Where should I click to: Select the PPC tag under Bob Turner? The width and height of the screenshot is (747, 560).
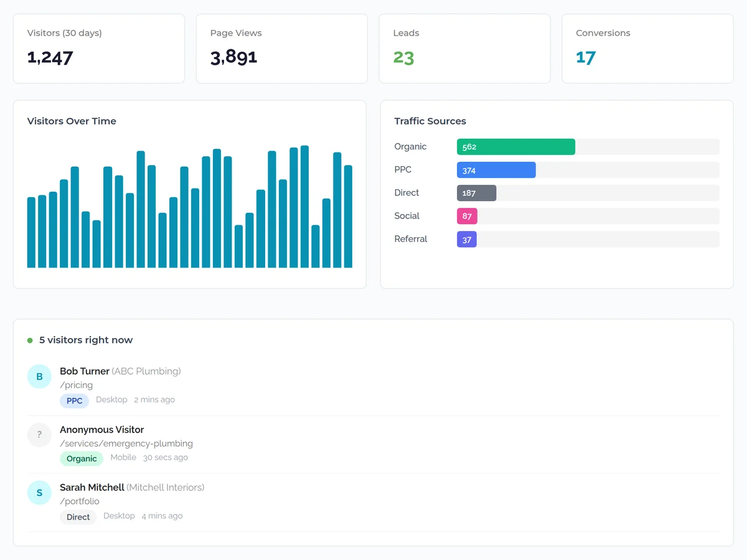click(75, 401)
